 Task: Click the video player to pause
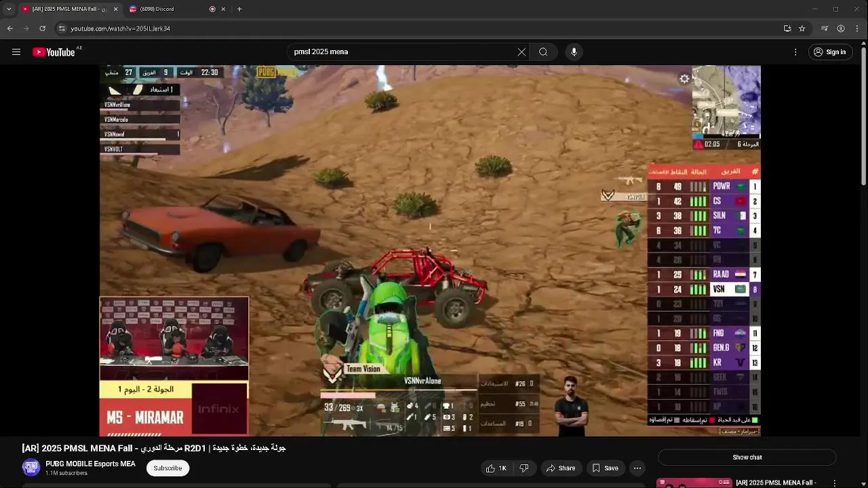click(430, 251)
